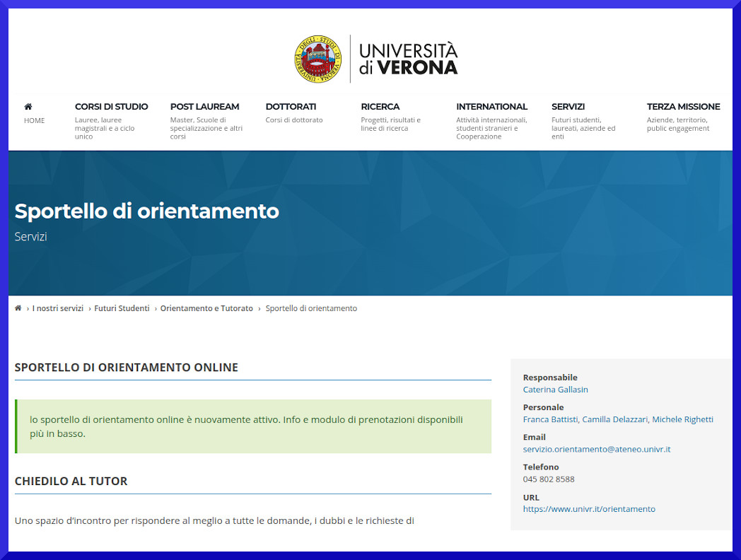Click the phone number 045 802 8588
Image resolution: width=741 pixels, height=560 pixels.
pyautogui.click(x=549, y=479)
